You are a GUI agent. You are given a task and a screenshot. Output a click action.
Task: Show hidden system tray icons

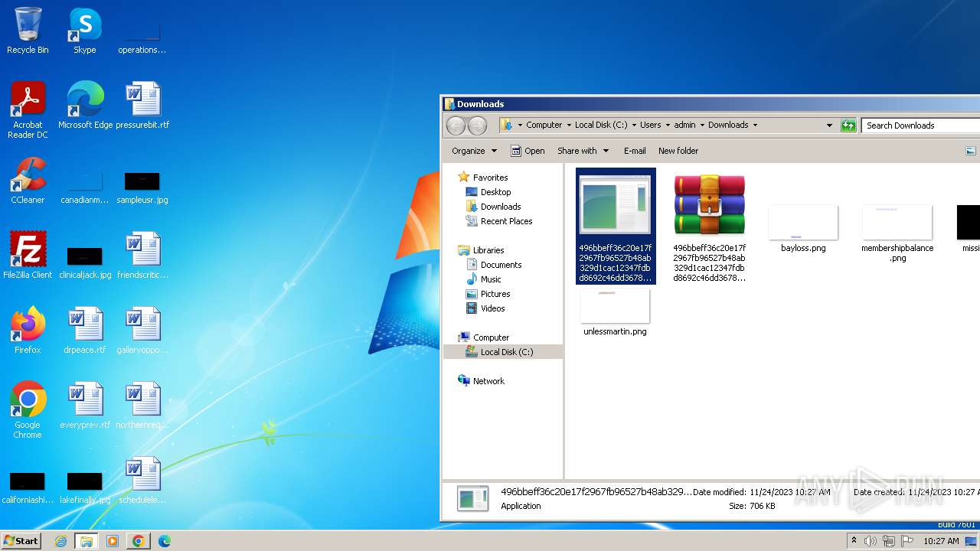(854, 541)
